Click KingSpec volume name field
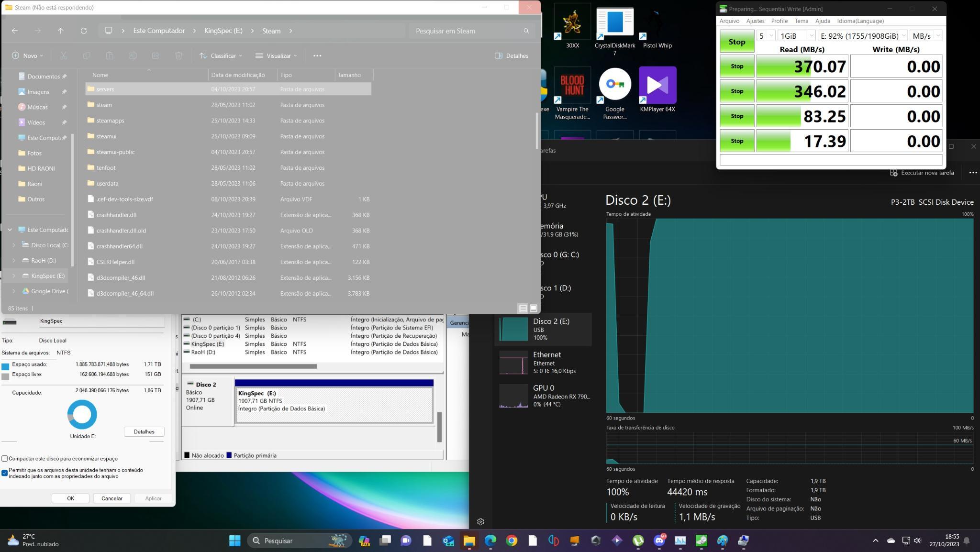980x552 pixels. (102, 321)
